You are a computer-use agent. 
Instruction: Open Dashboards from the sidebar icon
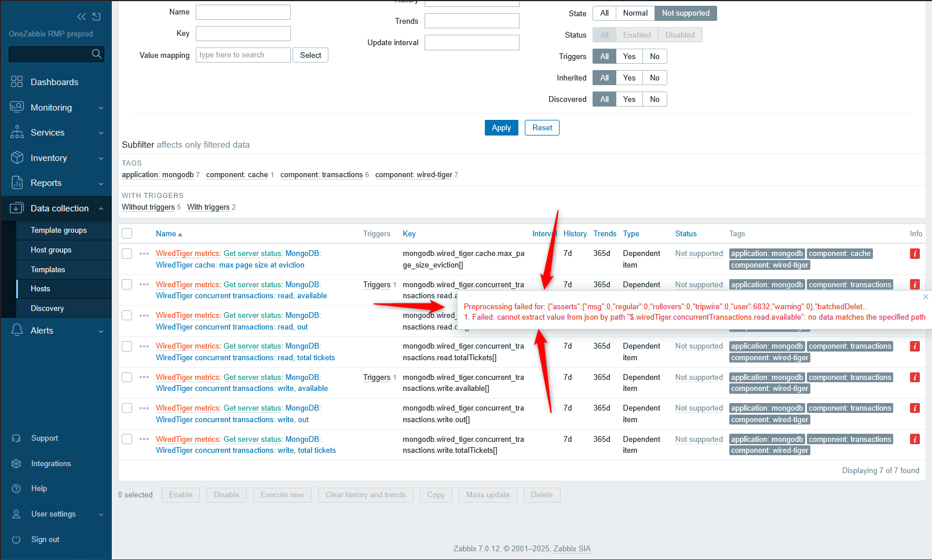17,82
